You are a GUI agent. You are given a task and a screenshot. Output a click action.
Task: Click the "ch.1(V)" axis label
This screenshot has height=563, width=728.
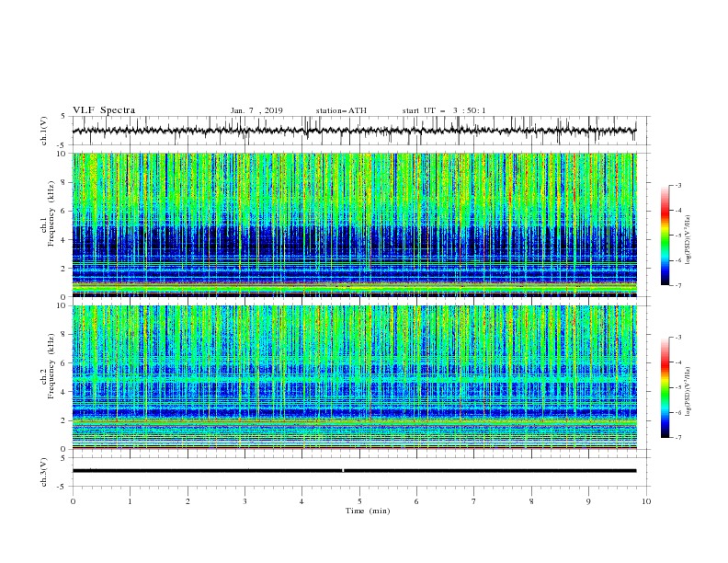click(x=44, y=131)
